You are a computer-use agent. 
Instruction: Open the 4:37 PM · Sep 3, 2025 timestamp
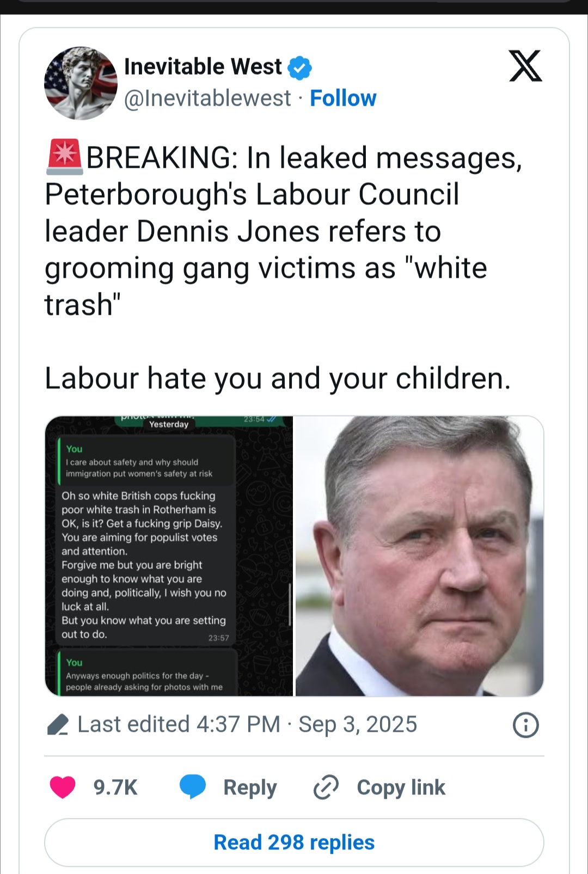[x=307, y=725]
